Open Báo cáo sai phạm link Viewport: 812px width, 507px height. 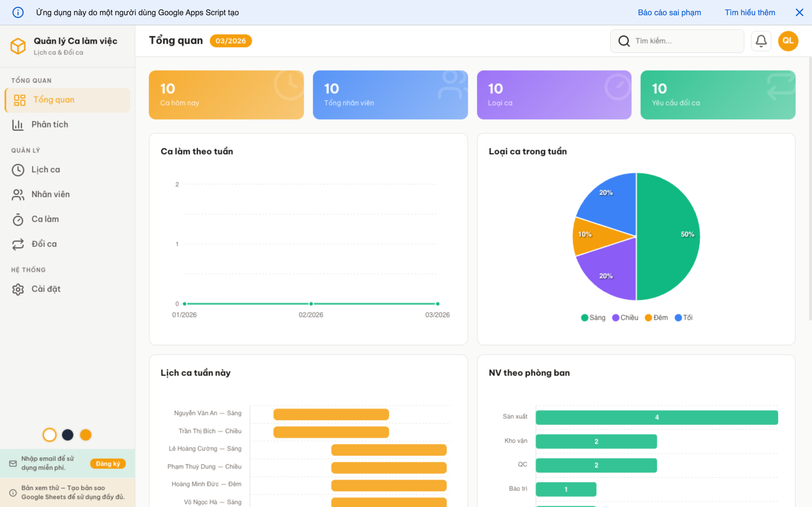[x=669, y=12]
